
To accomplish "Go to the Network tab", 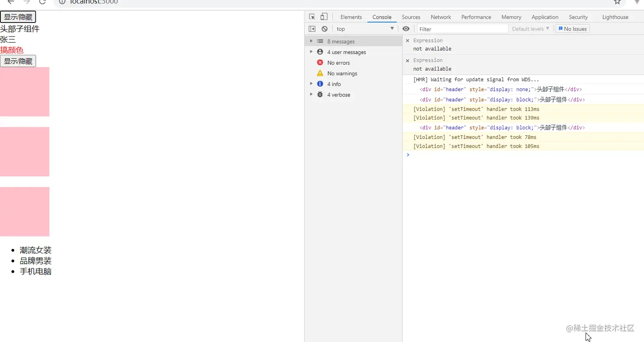I will (441, 17).
